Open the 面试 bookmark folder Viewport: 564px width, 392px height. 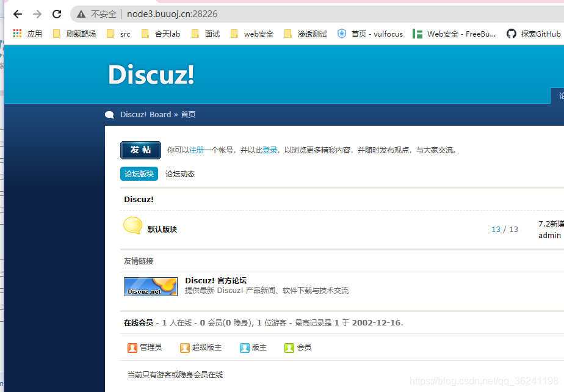tap(206, 34)
